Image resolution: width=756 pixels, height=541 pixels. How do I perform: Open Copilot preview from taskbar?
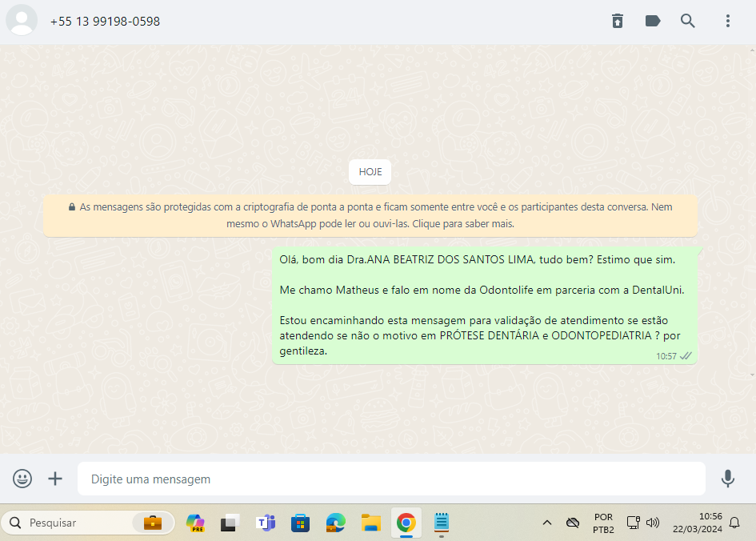(x=195, y=523)
